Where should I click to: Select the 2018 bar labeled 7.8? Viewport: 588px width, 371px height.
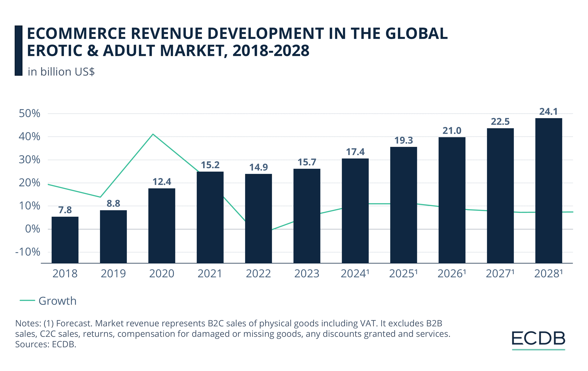[x=65, y=240]
